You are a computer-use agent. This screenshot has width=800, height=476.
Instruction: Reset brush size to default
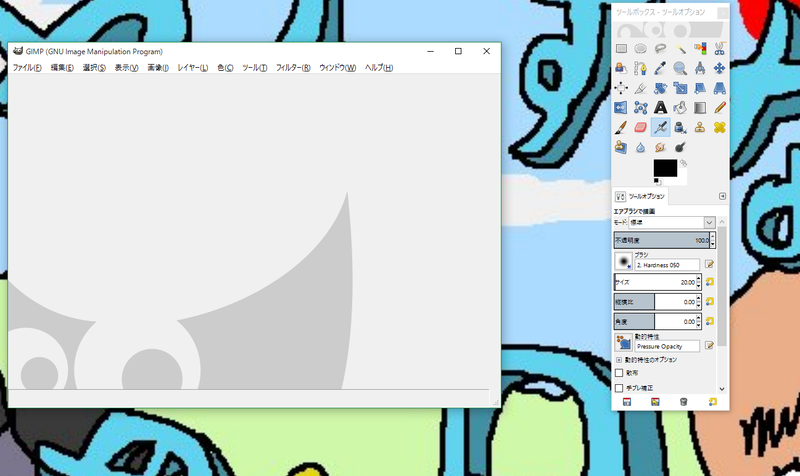[709, 282]
